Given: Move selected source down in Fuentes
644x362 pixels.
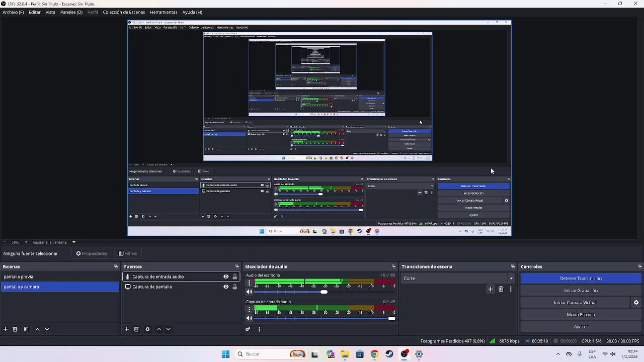Looking at the screenshot, I should (169, 329).
